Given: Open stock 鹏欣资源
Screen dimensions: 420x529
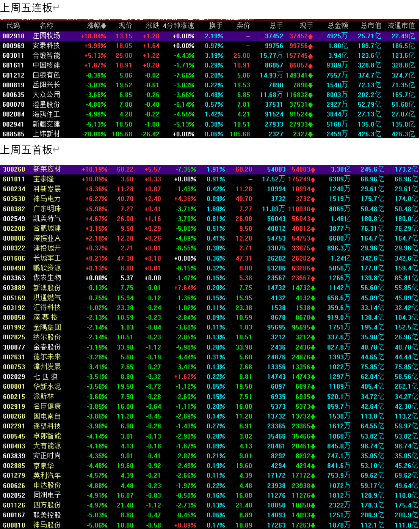Looking at the screenshot, I should pos(47,268).
